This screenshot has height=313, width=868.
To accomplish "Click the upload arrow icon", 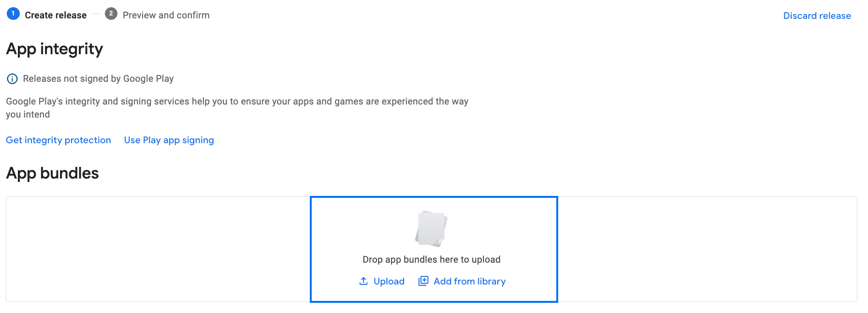I will click(x=363, y=281).
